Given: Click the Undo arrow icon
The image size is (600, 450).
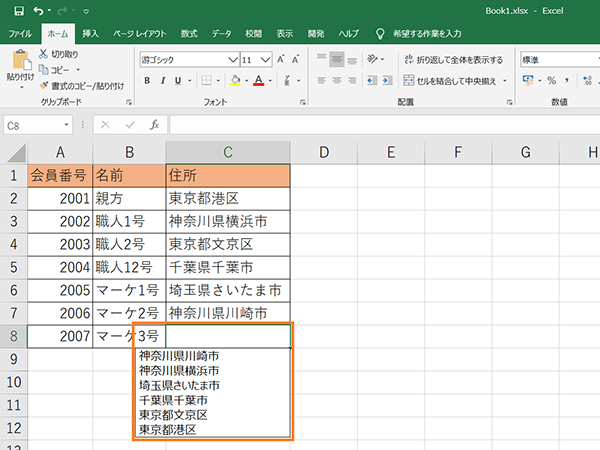Looking at the screenshot, I should (37, 11).
